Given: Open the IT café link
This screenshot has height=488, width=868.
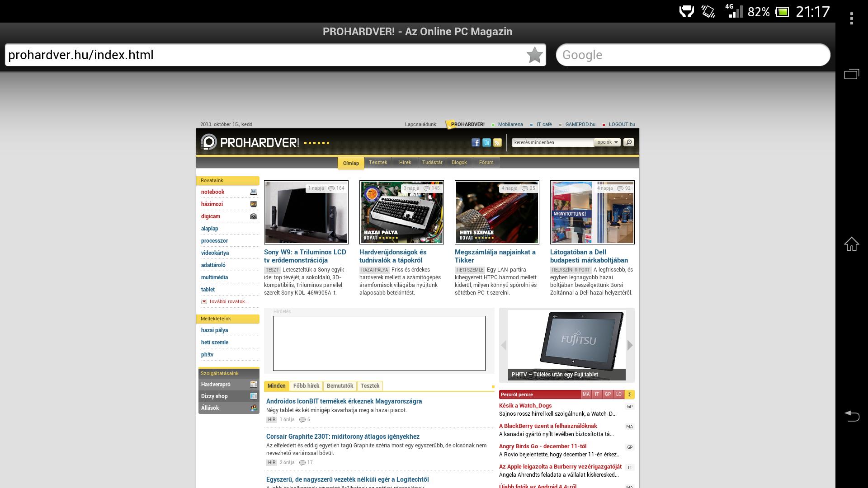Looking at the screenshot, I should click(544, 124).
